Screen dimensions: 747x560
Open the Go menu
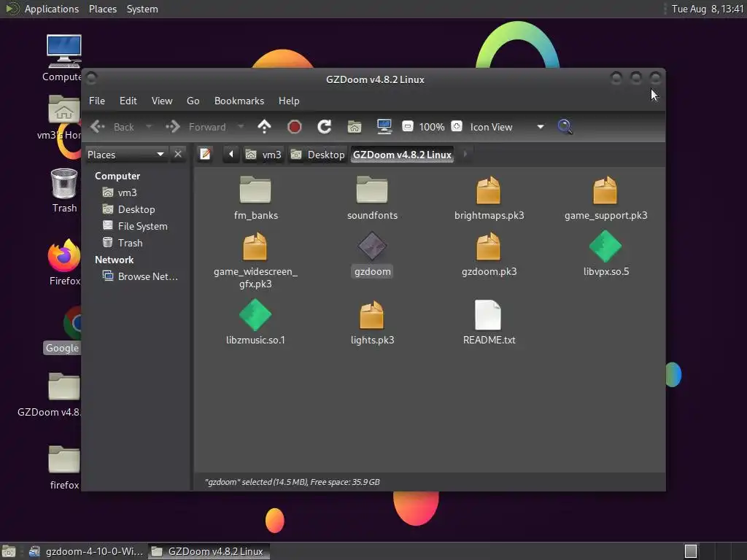point(193,101)
